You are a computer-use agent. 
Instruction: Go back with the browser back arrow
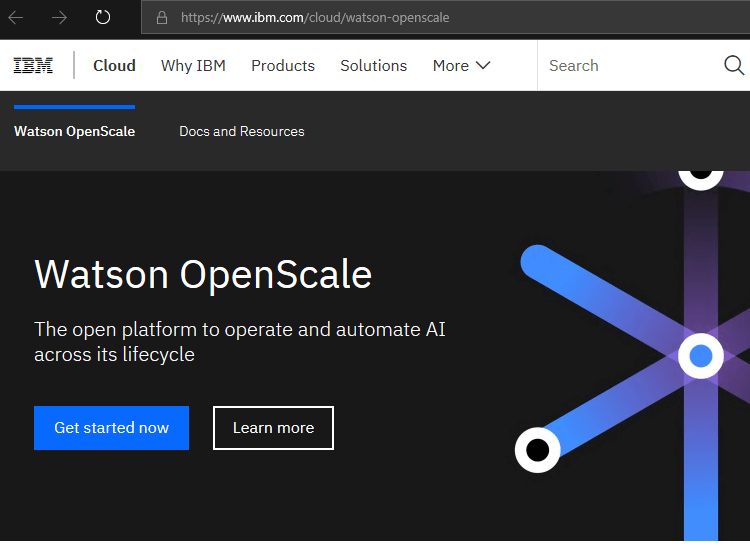click(16, 18)
